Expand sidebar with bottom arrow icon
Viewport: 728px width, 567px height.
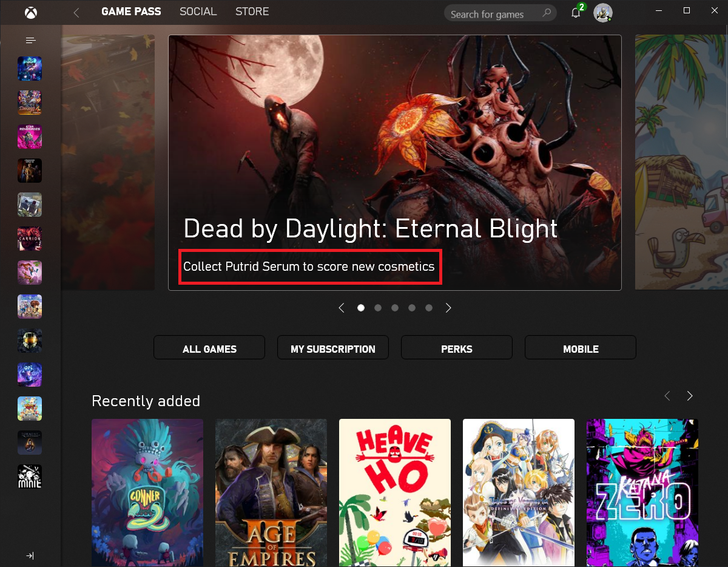click(x=30, y=556)
